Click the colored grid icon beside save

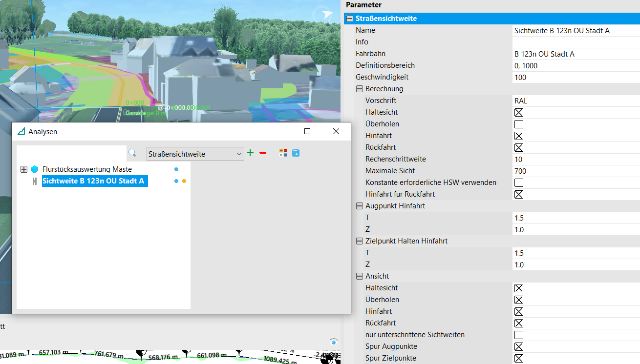pyautogui.click(x=283, y=153)
